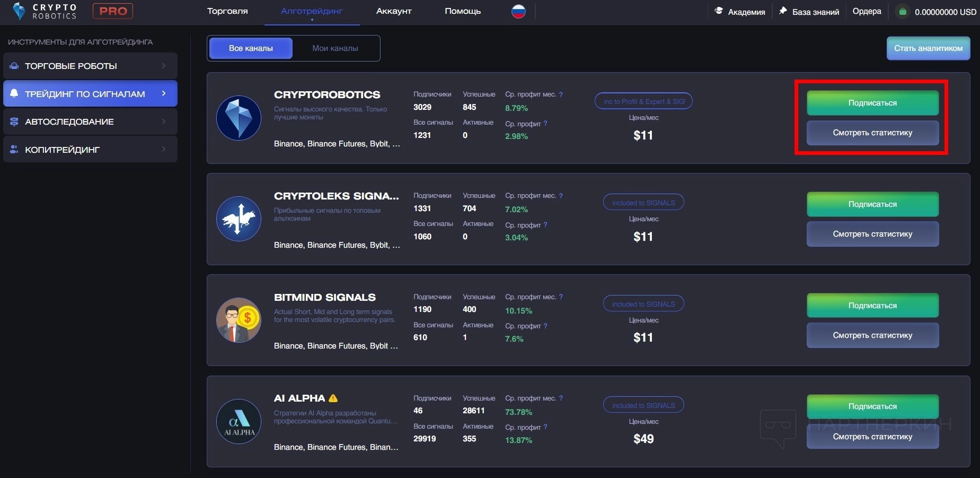Click the AI Alpha channel avatar

click(239, 421)
